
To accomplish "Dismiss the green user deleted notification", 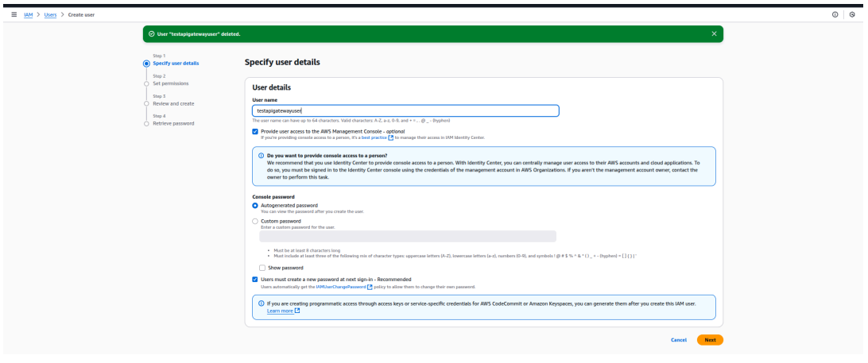I will pyautogui.click(x=713, y=34).
